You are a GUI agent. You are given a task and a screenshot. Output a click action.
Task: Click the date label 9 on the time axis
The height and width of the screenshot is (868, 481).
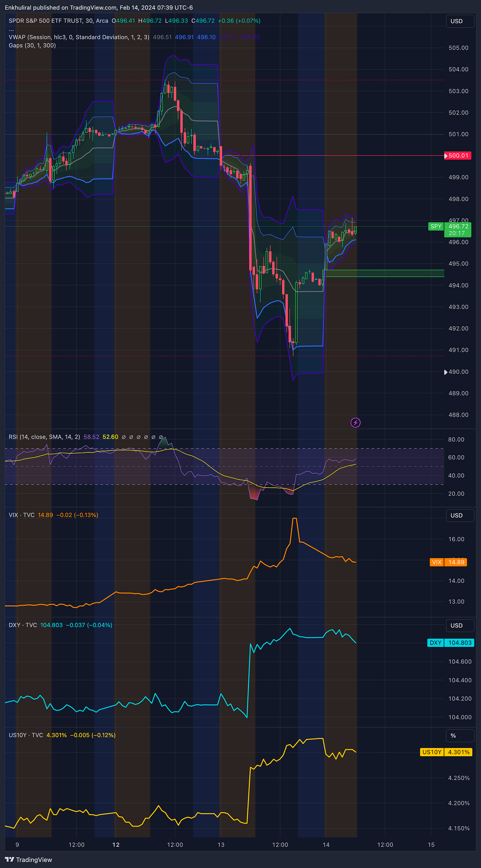(17, 845)
